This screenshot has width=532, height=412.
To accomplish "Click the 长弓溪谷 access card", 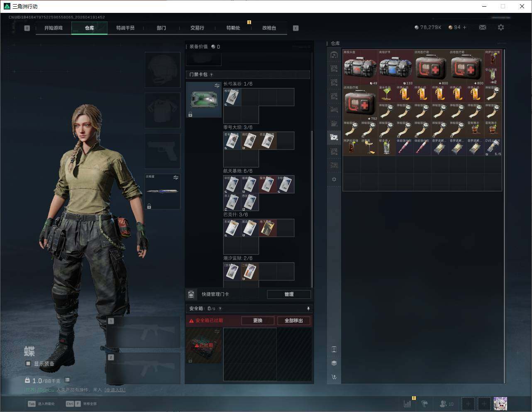I will click(x=232, y=97).
